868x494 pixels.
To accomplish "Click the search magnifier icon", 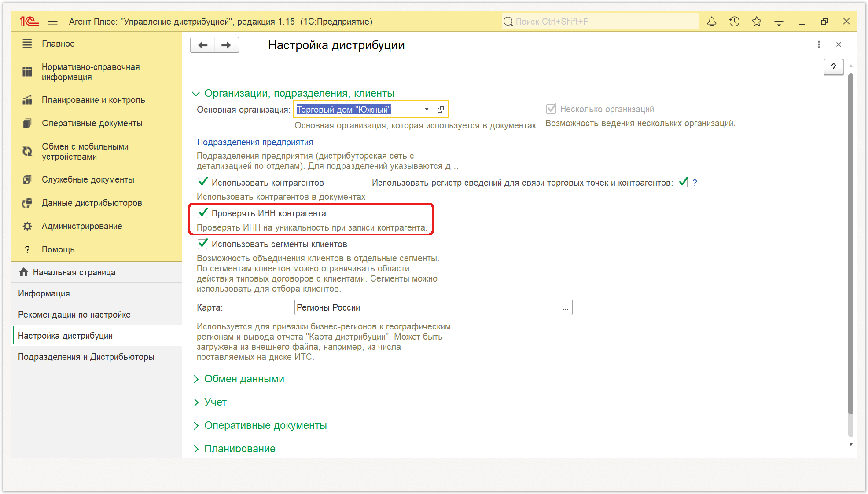I will pyautogui.click(x=508, y=22).
